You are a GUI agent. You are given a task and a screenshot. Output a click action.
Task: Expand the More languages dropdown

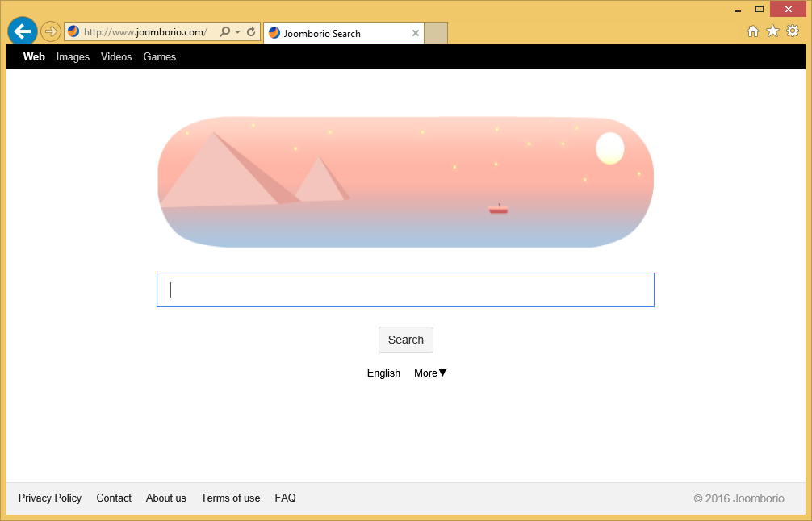coord(430,373)
